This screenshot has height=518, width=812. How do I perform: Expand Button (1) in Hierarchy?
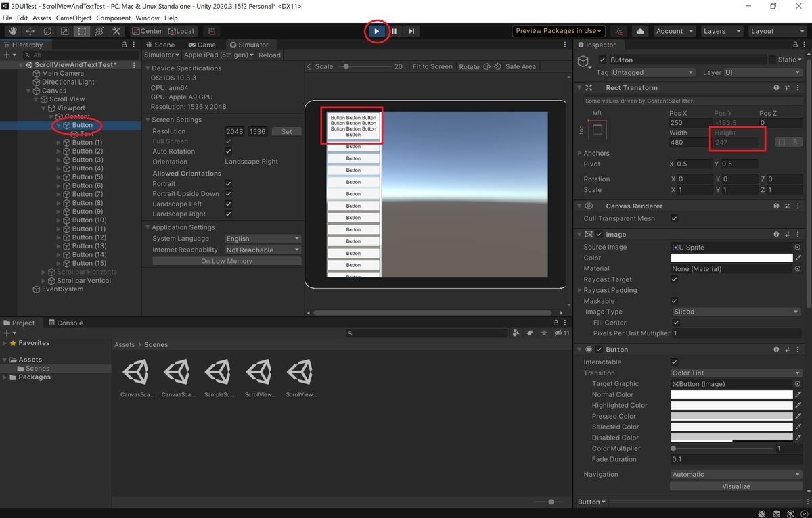coord(59,143)
